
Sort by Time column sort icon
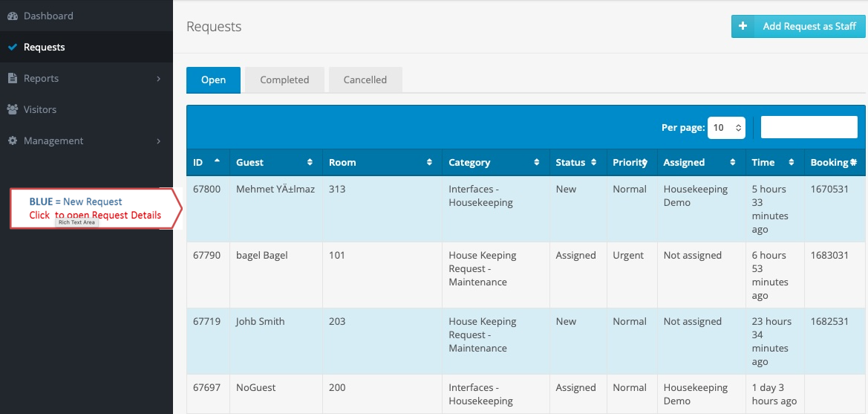click(792, 162)
